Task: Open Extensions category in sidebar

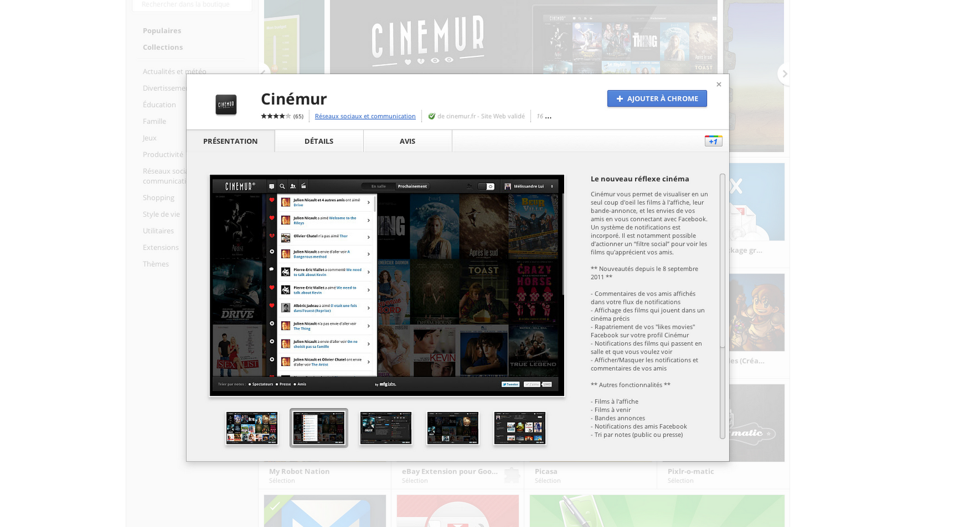Action: tap(161, 247)
